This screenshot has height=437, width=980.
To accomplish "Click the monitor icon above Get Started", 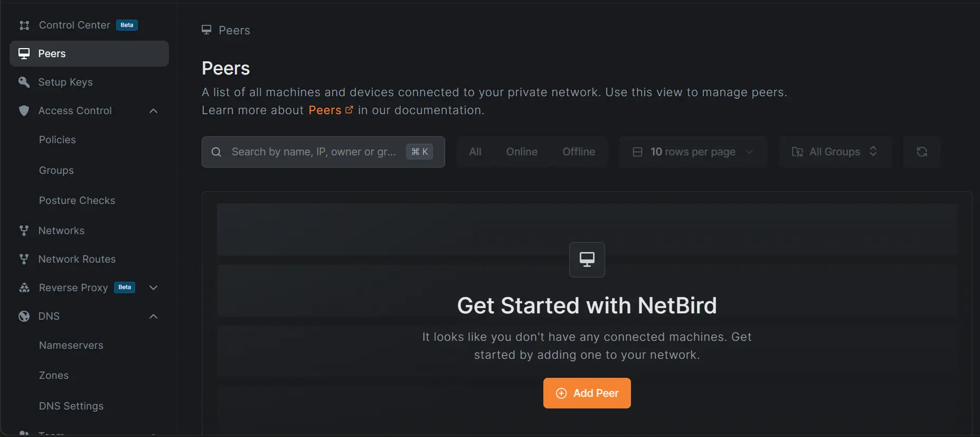I will [587, 259].
